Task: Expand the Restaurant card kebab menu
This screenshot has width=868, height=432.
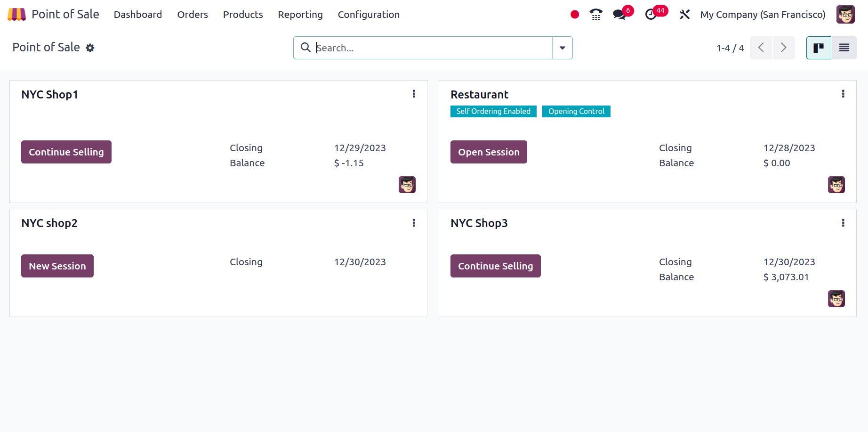Action: click(x=843, y=94)
